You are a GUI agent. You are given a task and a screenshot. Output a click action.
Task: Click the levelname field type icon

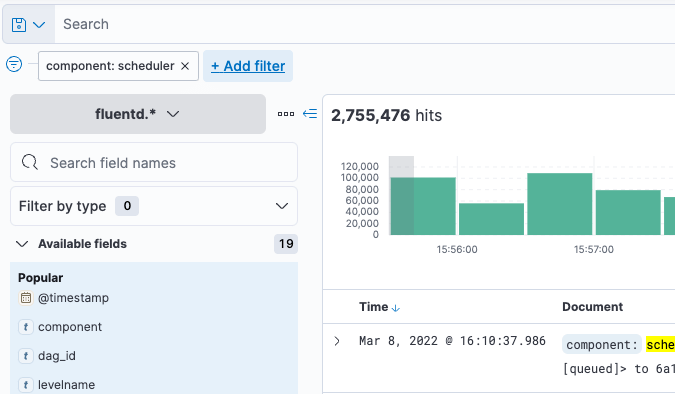tap(26, 385)
